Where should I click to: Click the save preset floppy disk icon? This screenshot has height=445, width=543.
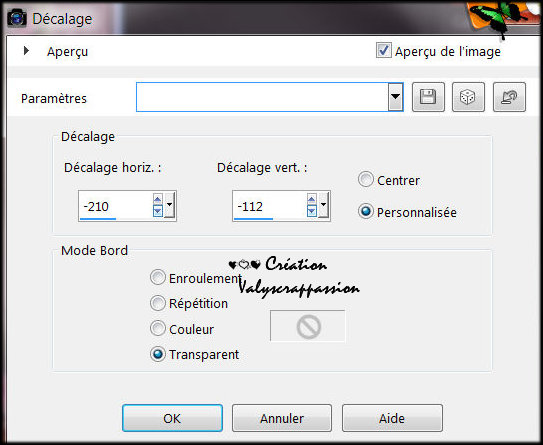[x=428, y=97]
